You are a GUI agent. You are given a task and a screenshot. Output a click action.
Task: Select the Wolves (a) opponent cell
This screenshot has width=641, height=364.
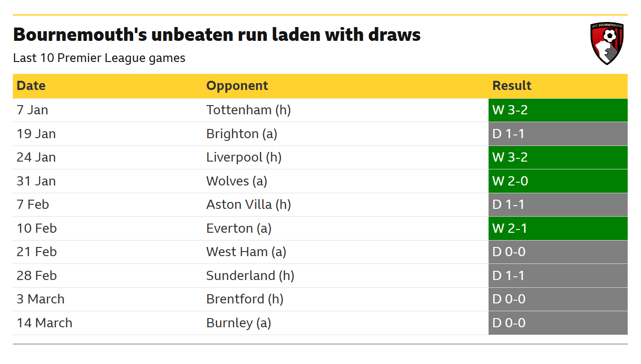click(236, 181)
